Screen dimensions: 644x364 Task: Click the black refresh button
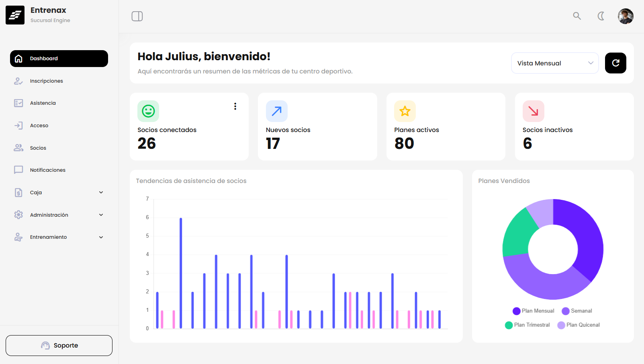pos(615,63)
